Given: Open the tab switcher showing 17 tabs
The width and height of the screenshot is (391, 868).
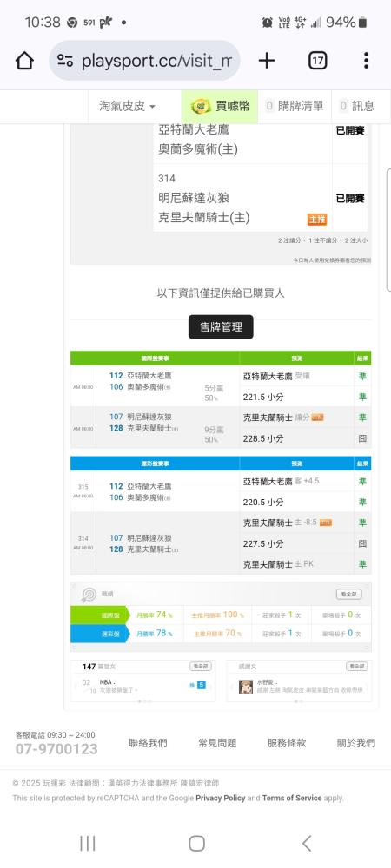Looking at the screenshot, I should click(x=317, y=61).
